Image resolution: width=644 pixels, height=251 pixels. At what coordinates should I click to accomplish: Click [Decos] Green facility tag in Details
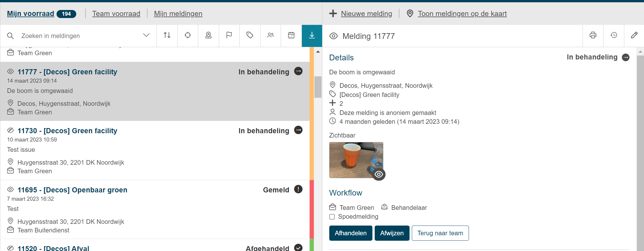(x=369, y=95)
